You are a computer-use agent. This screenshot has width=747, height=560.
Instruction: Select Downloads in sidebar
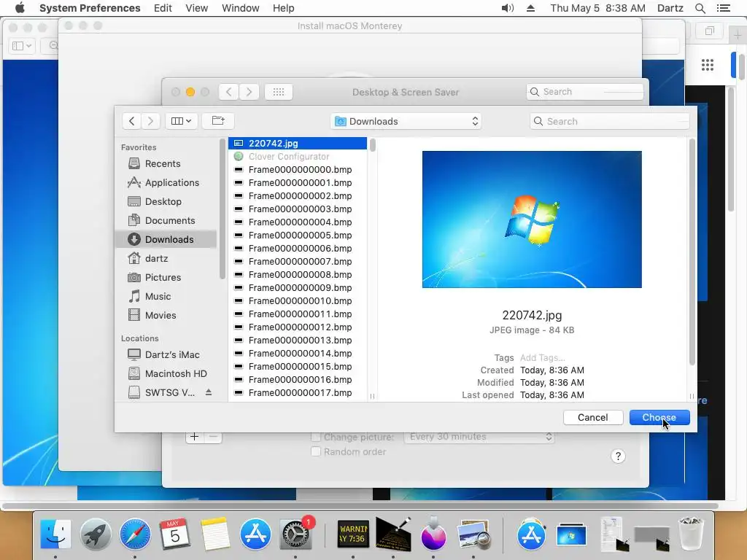[x=166, y=239]
